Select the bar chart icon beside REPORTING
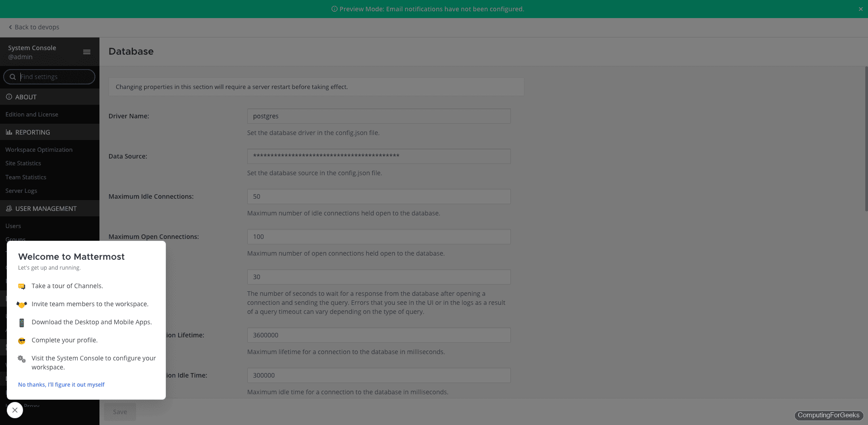 (x=9, y=132)
